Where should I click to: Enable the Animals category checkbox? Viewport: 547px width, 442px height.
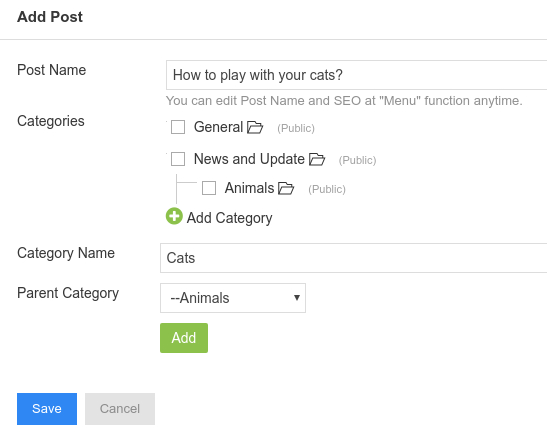(x=209, y=188)
